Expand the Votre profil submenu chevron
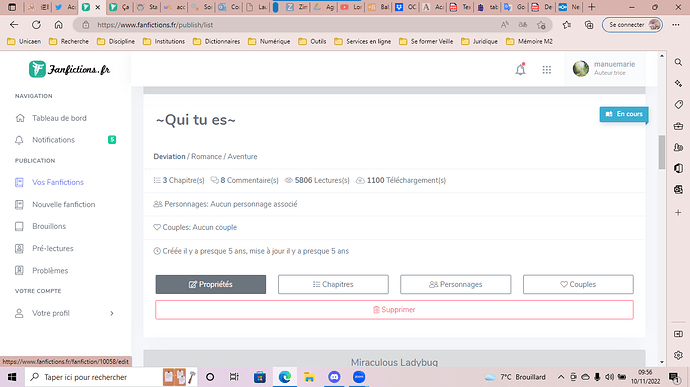This screenshot has height=387, width=690. point(112,313)
